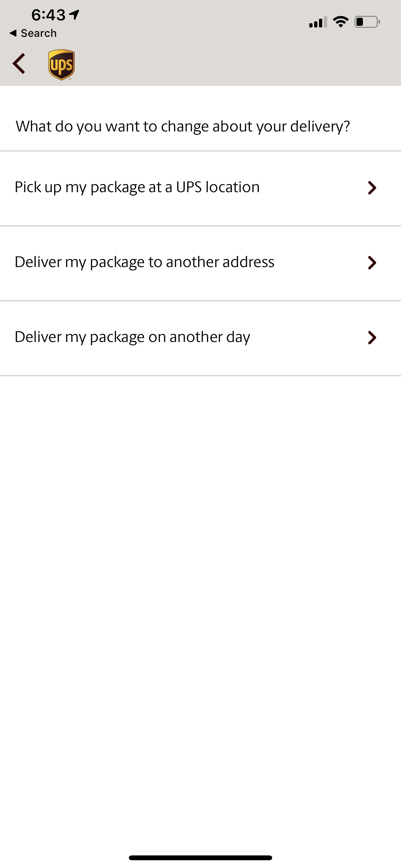401x868 pixels.
Task: Select Pick up my package at a UPS location
Action: [200, 188]
